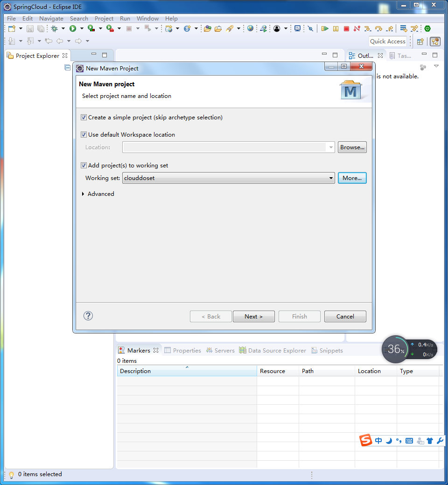Viewport: 448px width, 485px height.
Task: Click the Description column header
Action: (x=187, y=371)
